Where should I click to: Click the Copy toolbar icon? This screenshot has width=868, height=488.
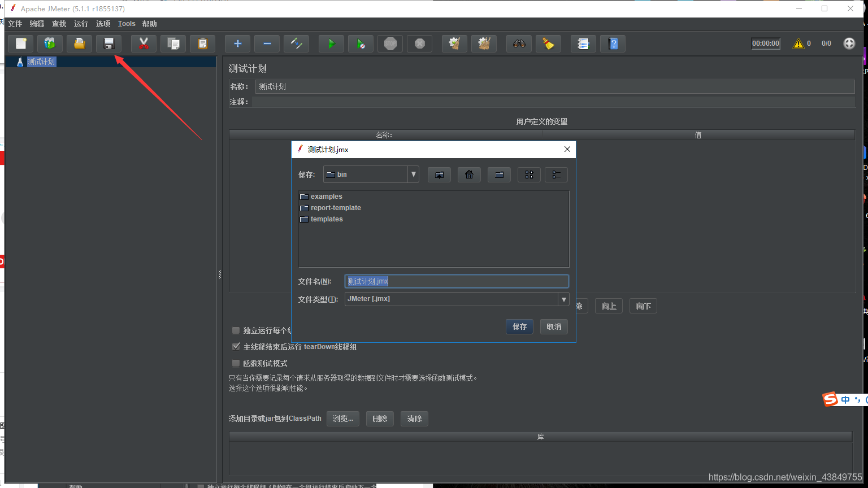pyautogui.click(x=173, y=43)
